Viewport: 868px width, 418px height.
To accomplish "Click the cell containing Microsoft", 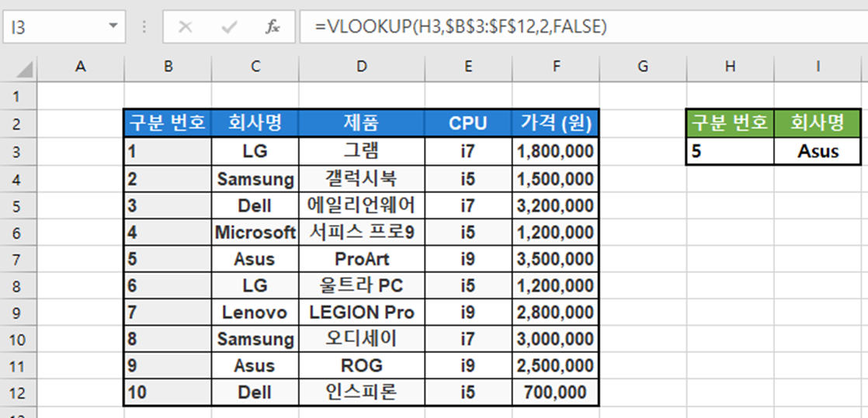I will pyautogui.click(x=255, y=232).
